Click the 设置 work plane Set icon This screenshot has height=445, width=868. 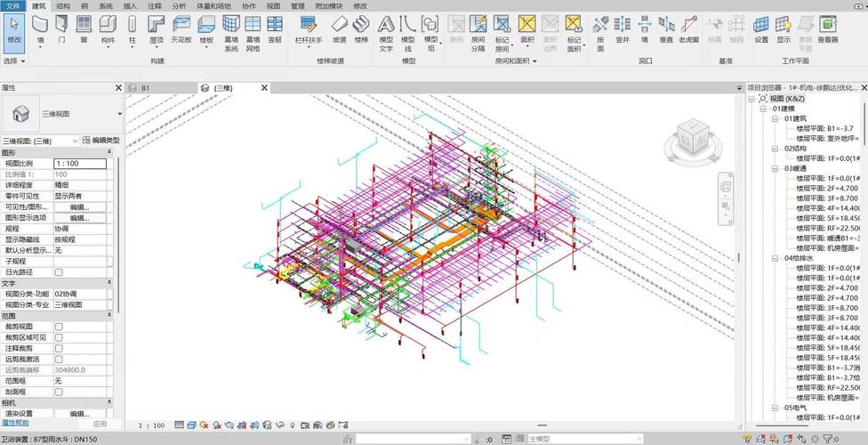point(761,24)
